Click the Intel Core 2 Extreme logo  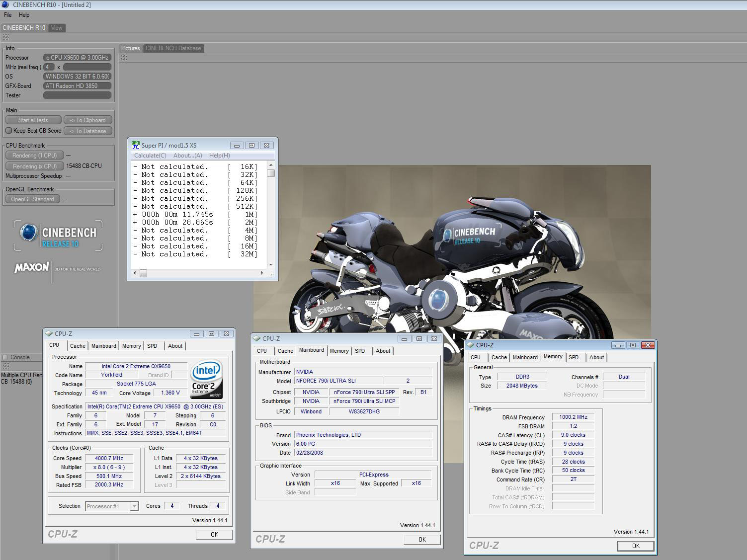pyautogui.click(x=206, y=379)
